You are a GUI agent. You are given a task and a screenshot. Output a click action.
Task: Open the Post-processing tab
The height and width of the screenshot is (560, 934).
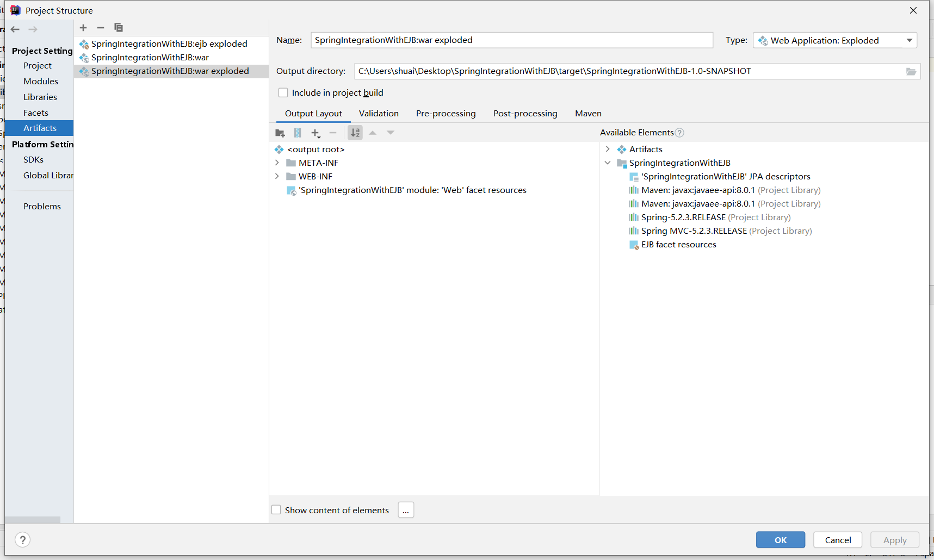click(525, 114)
